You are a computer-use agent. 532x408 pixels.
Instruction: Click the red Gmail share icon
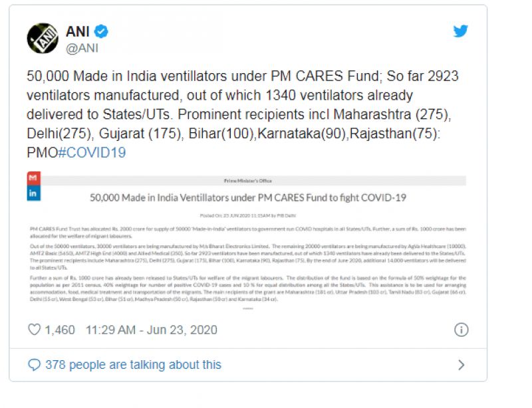33,178
